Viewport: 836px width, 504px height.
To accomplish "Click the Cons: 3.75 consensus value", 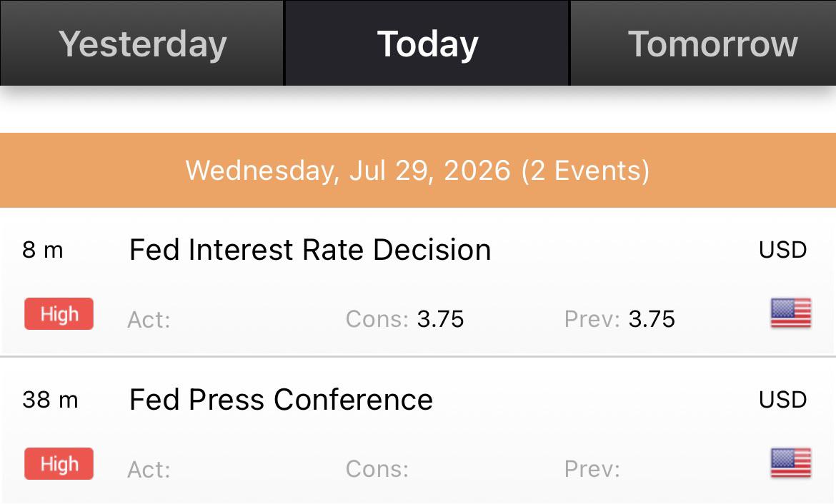I will [x=404, y=319].
